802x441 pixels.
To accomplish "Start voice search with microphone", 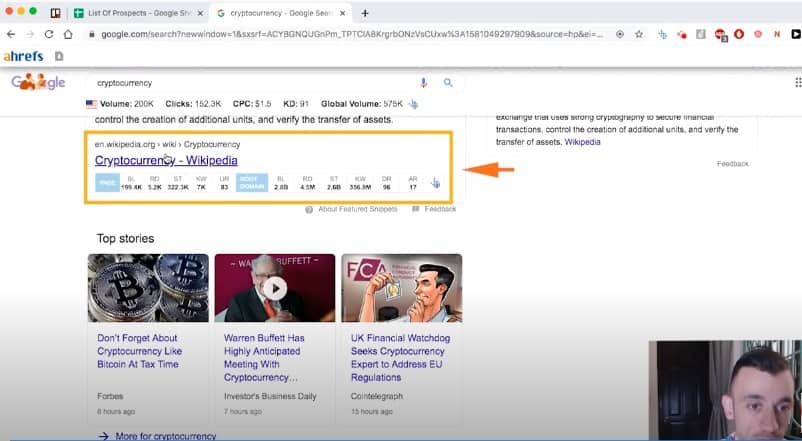I will point(424,83).
